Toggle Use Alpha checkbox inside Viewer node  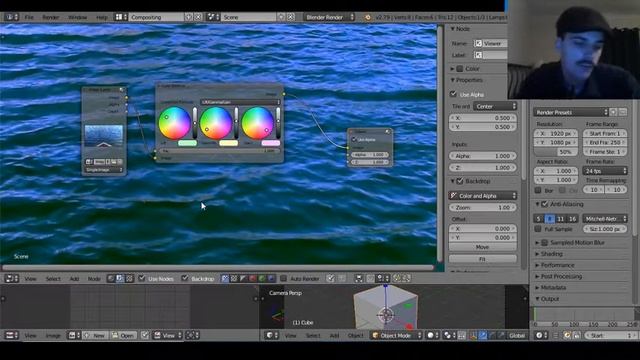354,139
